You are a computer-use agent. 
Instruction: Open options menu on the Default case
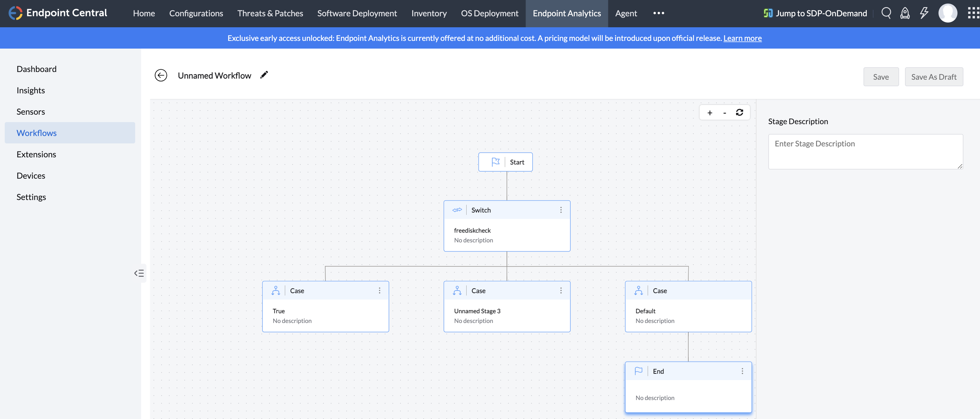tap(742, 290)
